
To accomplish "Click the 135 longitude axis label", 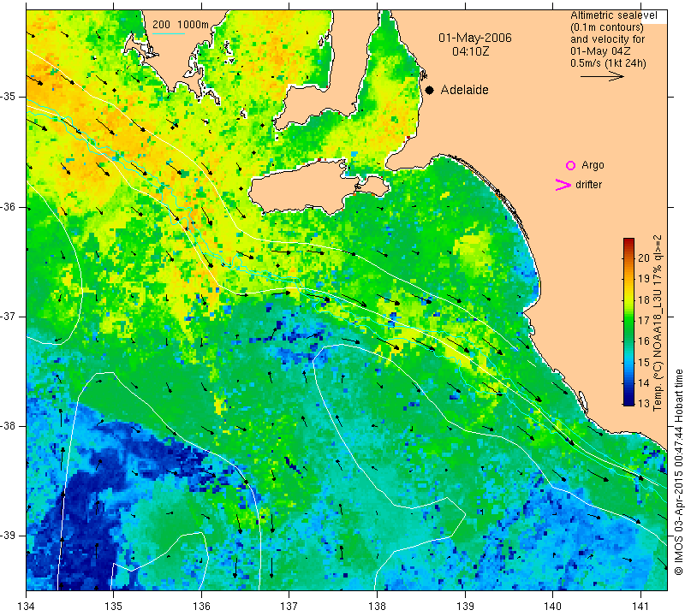I will coord(114,607).
